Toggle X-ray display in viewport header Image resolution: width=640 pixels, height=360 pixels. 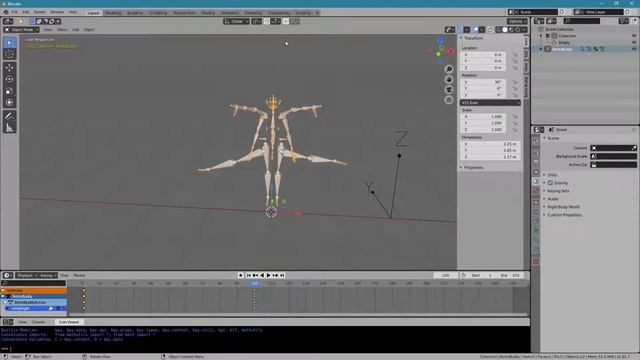490,29
